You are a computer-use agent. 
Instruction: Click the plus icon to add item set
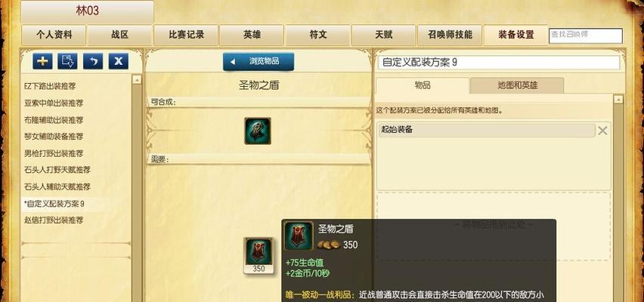(42, 62)
